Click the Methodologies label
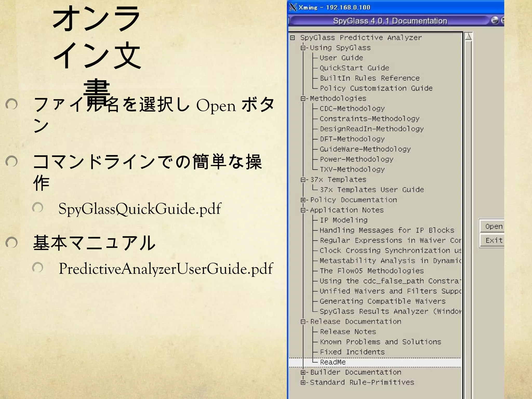Image resolution: width=532 pixels, height=399 pixels. [x=338, y=98]
